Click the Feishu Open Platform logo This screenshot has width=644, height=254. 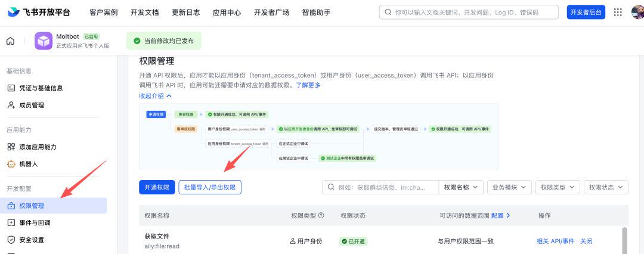[39, 13]
